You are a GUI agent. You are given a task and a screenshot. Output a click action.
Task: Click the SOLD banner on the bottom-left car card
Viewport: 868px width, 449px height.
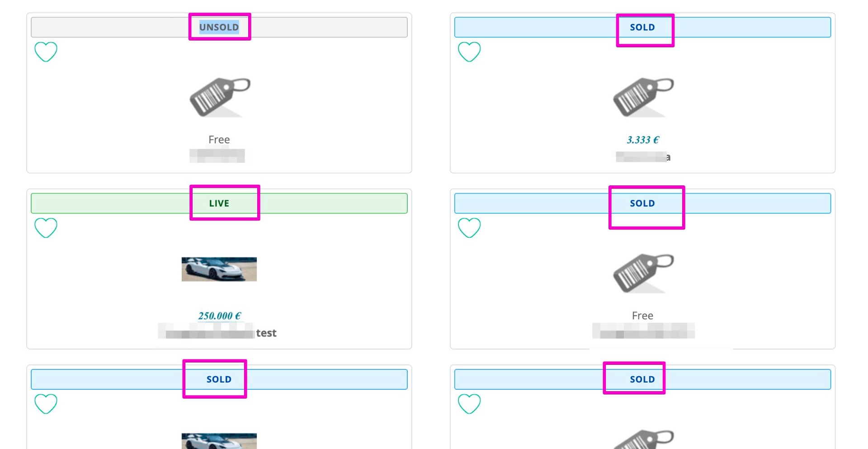[x=219, y=379]
